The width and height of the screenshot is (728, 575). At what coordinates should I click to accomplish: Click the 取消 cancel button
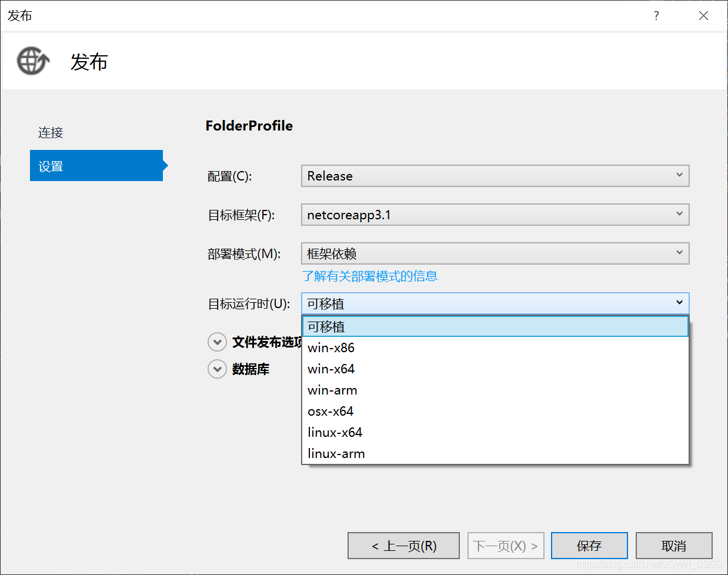(674, 546)
